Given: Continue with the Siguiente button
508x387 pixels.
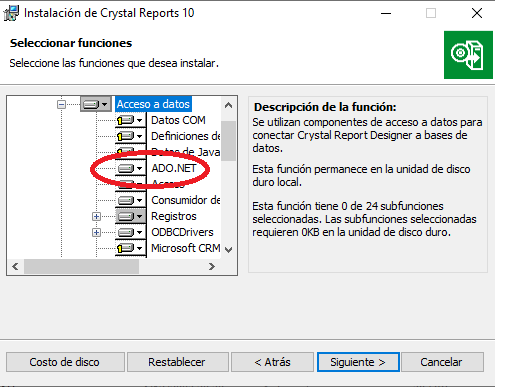Looking at the screenshot, I should (358, 362).
